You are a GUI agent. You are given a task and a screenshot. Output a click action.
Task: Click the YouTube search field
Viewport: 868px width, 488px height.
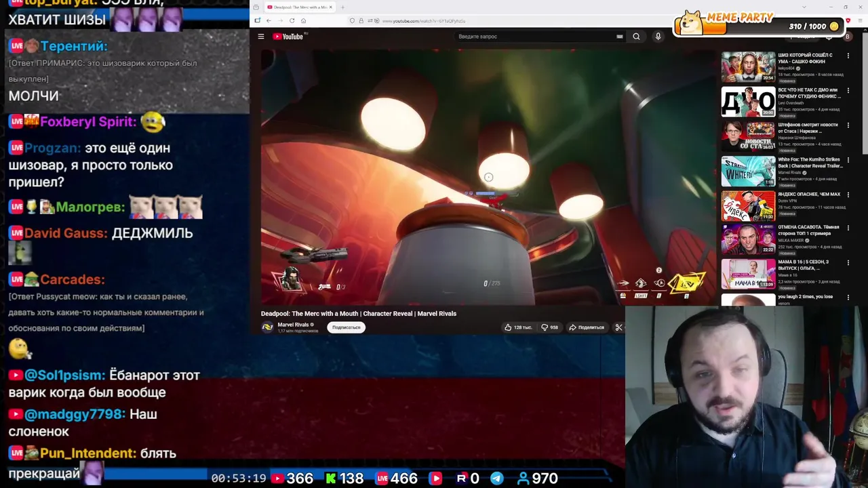536,37
